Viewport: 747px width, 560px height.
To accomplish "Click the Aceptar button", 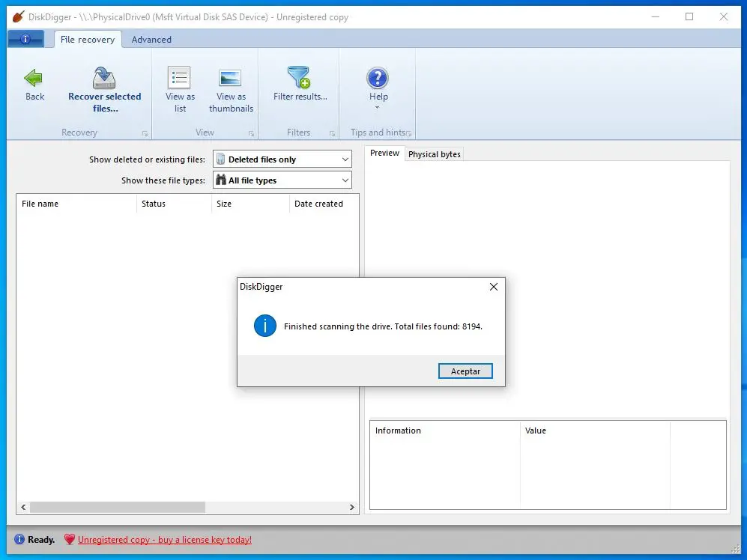I will pyautogui.click(x=465, y=371).
